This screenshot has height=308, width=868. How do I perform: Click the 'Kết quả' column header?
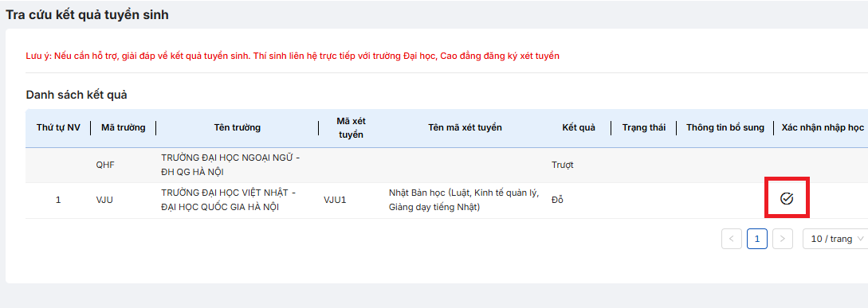coord(579,127)
